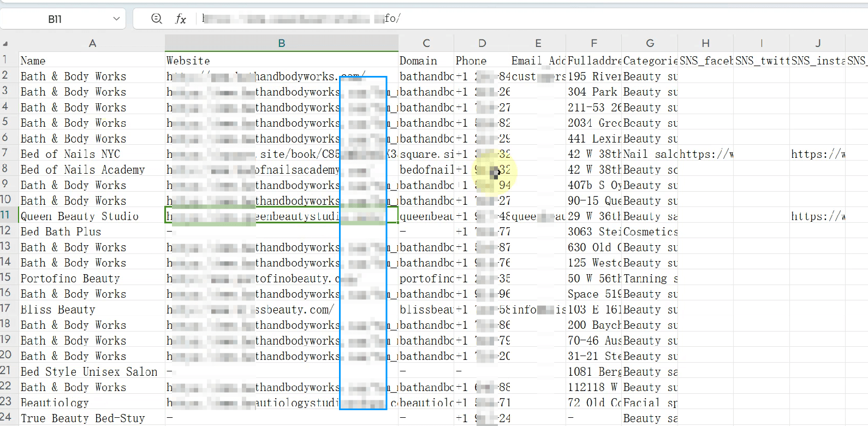Select column D header
The width and height of the screenshot is (868, 426).
[x=482, y=43]
